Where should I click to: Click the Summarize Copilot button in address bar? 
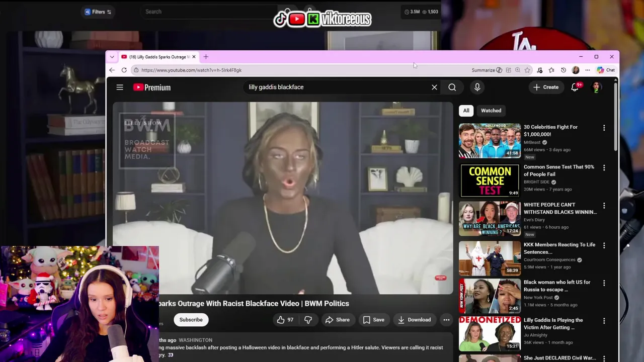[x=487, y=70]
